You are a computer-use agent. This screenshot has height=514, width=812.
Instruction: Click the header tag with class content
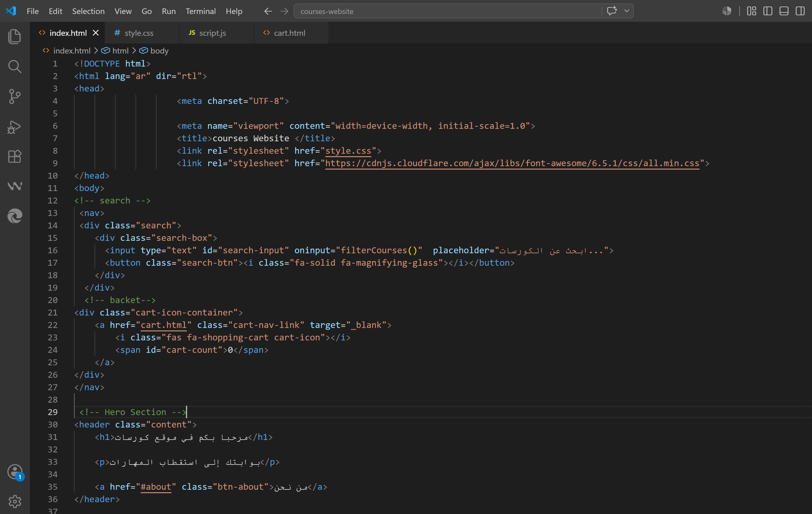point(136,425)
